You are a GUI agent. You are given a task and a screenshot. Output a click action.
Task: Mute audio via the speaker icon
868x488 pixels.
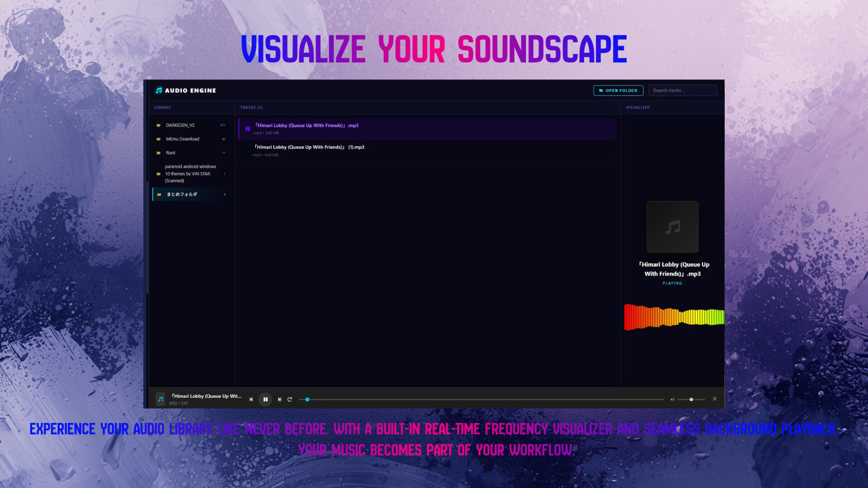pyautogui.click(x=672, y=399)
